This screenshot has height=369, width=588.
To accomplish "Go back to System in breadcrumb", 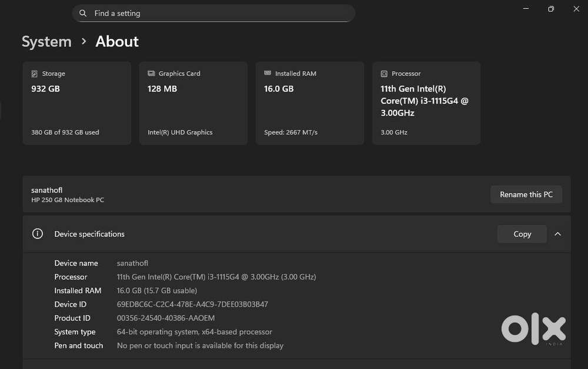I will click(x=46, y=42).
